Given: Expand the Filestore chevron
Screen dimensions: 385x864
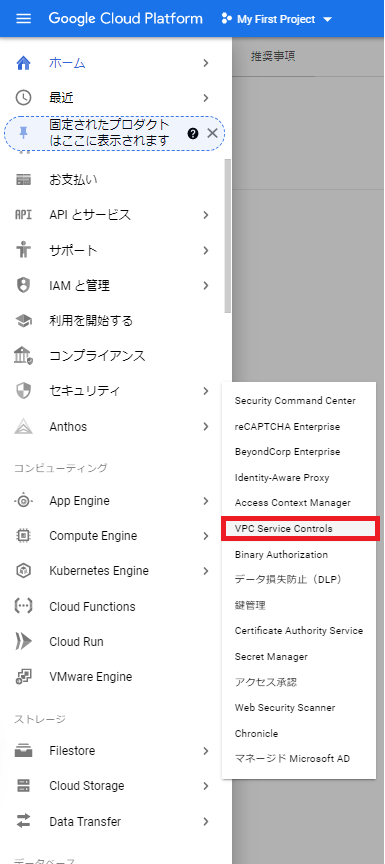Looking at the screenshot, I should (206, 750).
